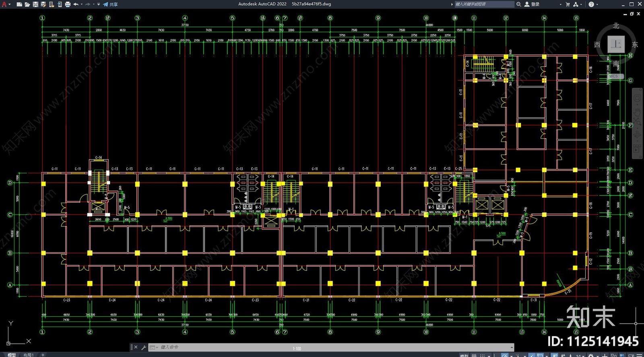Toggle clean screen in status bar
Image resolution: width=644 pixels, height=357 pixels.
[x=631, y=355]
